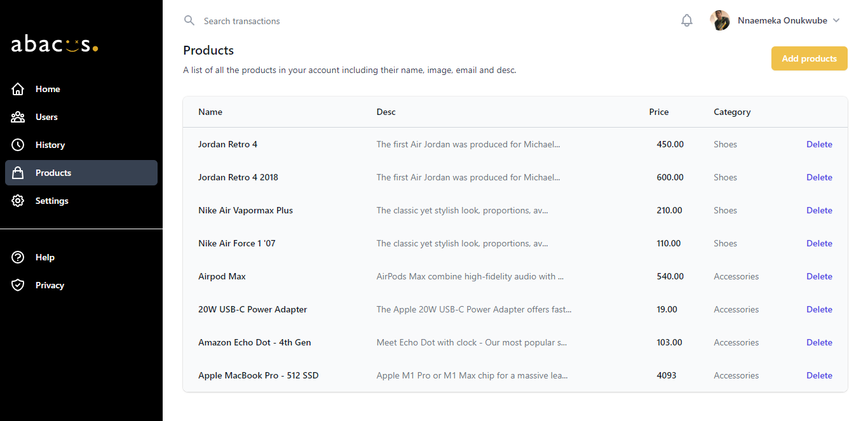The image size is (868, 421).
Task: Click the Privacy shield icon
Action: coord(18,285)
